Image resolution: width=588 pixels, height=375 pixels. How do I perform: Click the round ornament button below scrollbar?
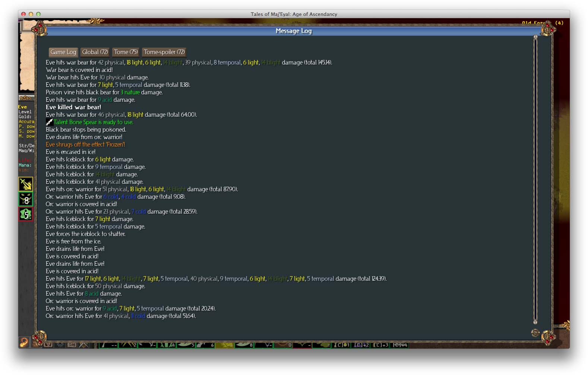coord(535,333)
